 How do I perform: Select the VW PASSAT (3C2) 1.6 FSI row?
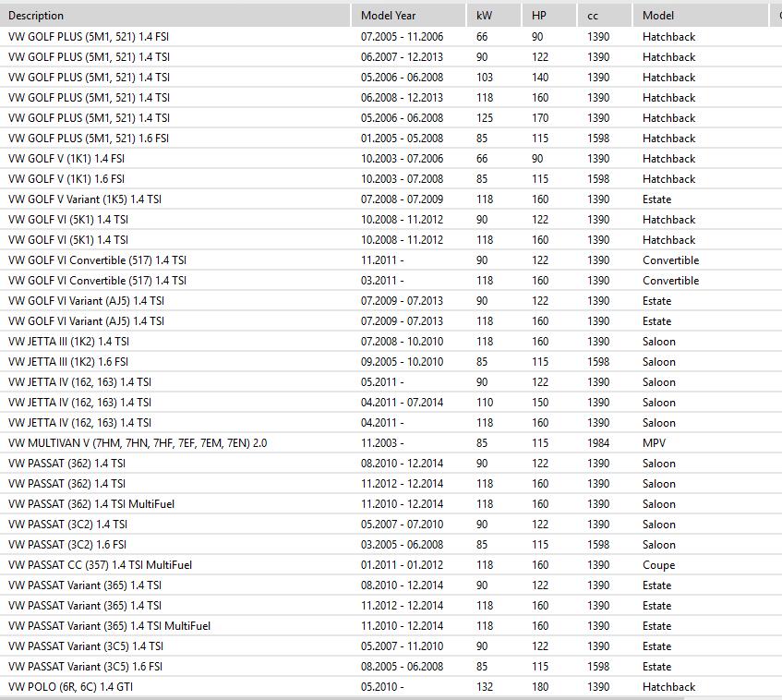click(x=67, y=545)
